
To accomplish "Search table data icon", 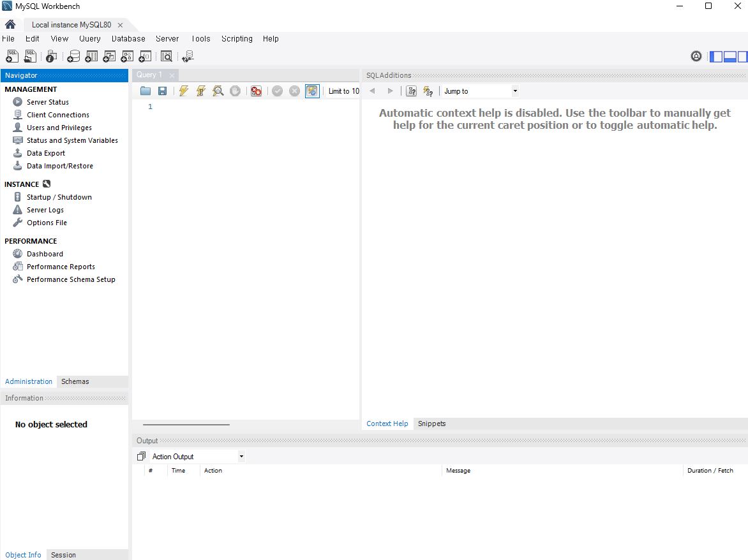I will pos(167,56).
